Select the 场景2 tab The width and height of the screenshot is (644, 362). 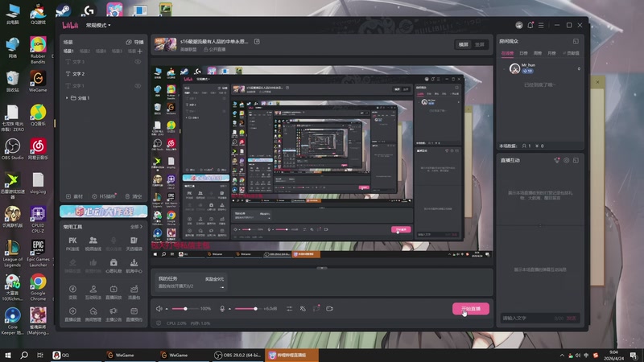point(85,51)
